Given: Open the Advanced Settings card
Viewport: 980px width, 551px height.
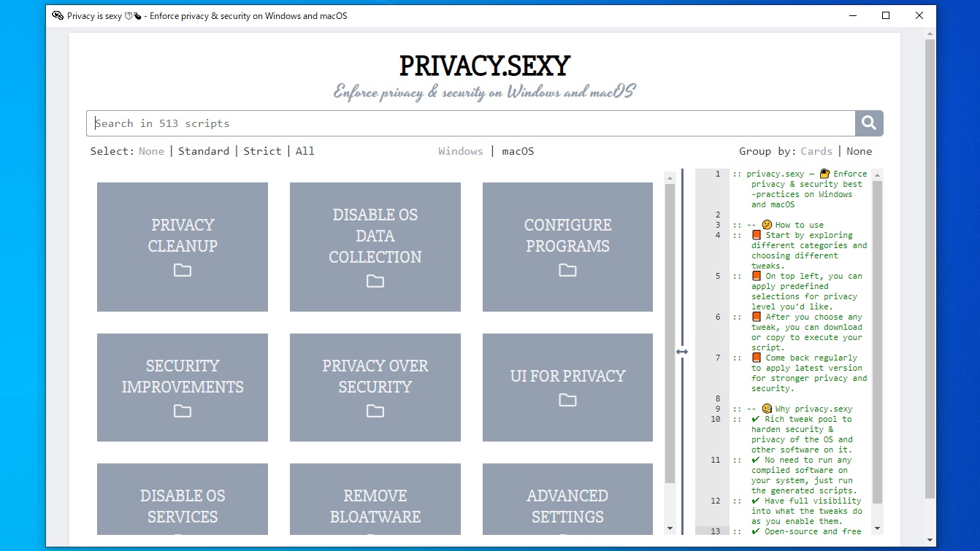Looking at the screenshot, I should pyautogui.click(x=567, y=499).
